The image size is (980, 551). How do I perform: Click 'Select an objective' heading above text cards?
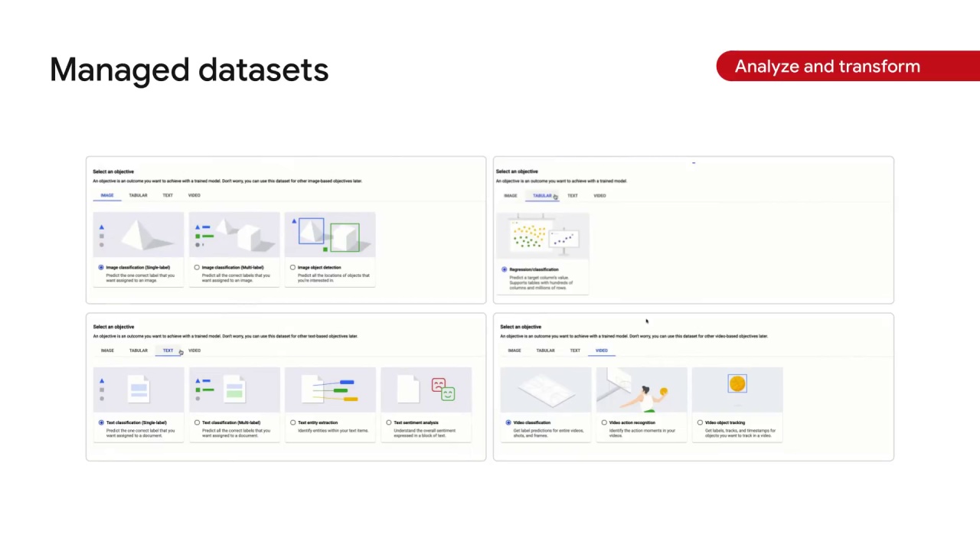(113, 327)
